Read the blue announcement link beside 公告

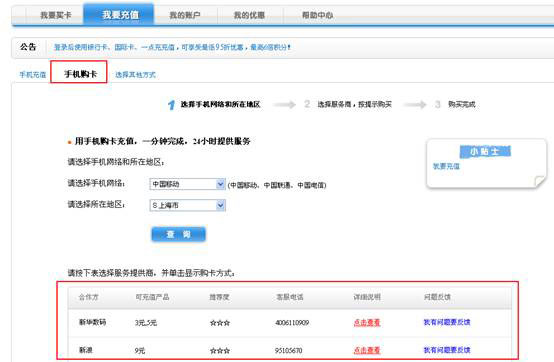172,47
